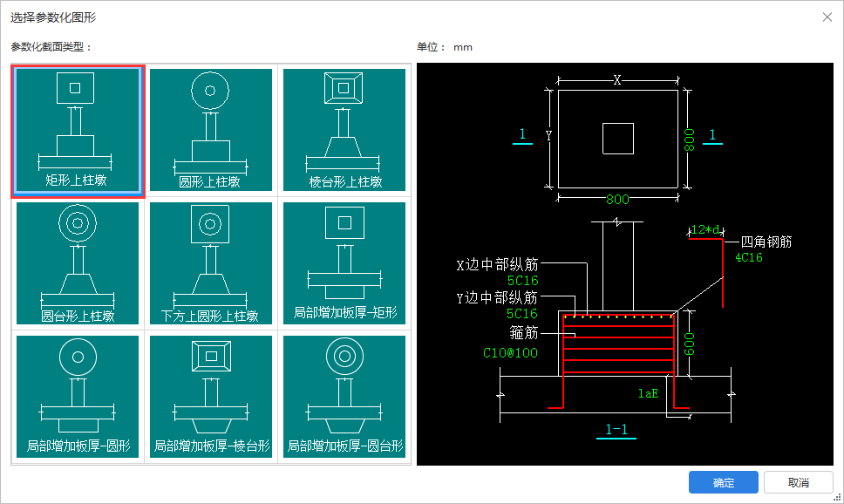Select the 下方上圆形上柱墩 thumbnail
This screenshot has height=504, width=844.
(x=210, y=263)
